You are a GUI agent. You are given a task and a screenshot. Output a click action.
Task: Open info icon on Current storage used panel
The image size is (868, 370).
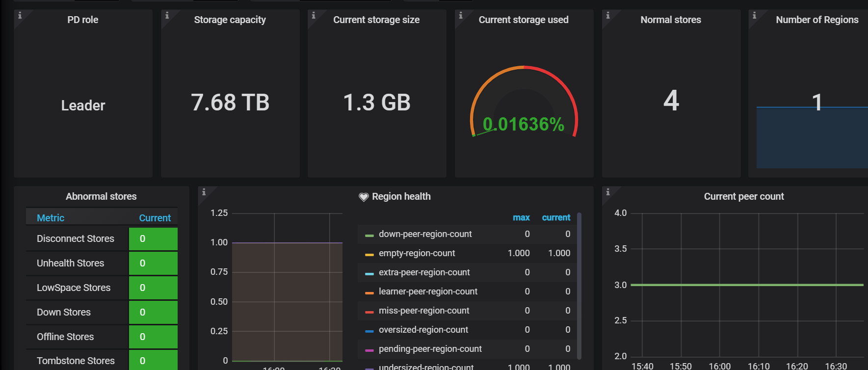click(461, 16)
